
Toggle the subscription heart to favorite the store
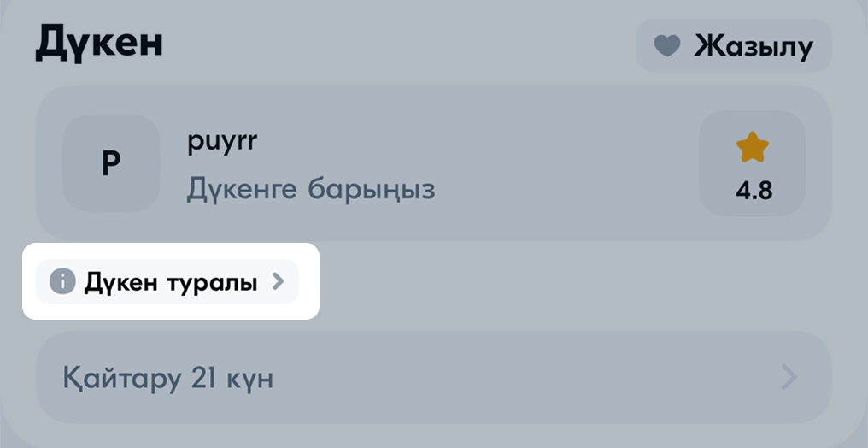click(667, 46)
